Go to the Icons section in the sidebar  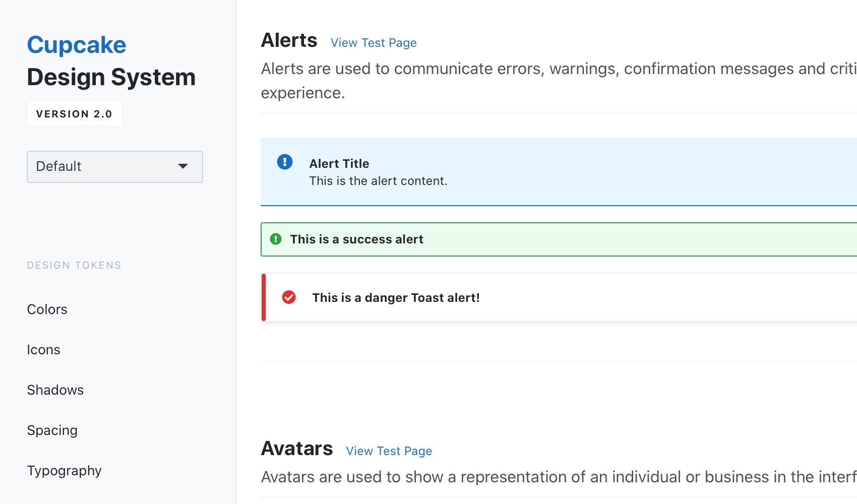click(43, 350)
